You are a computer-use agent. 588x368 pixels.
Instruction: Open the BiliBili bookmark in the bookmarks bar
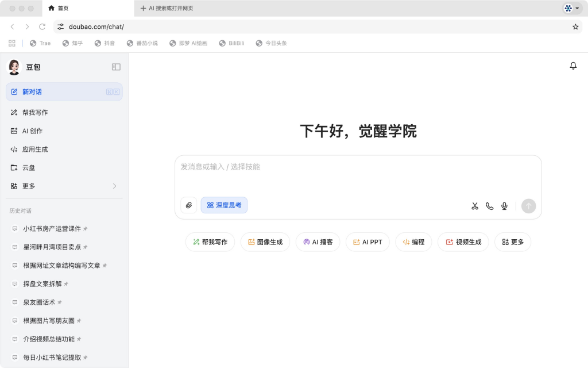pyautogui.click(x=231, y=43)
